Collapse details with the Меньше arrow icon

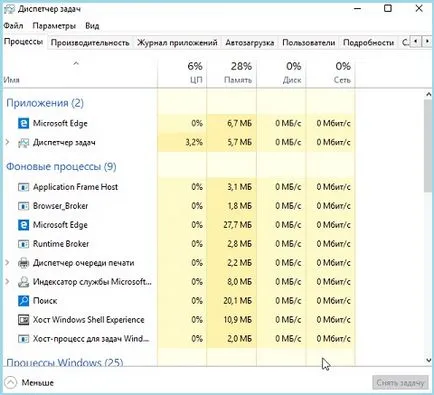(10, 383)
